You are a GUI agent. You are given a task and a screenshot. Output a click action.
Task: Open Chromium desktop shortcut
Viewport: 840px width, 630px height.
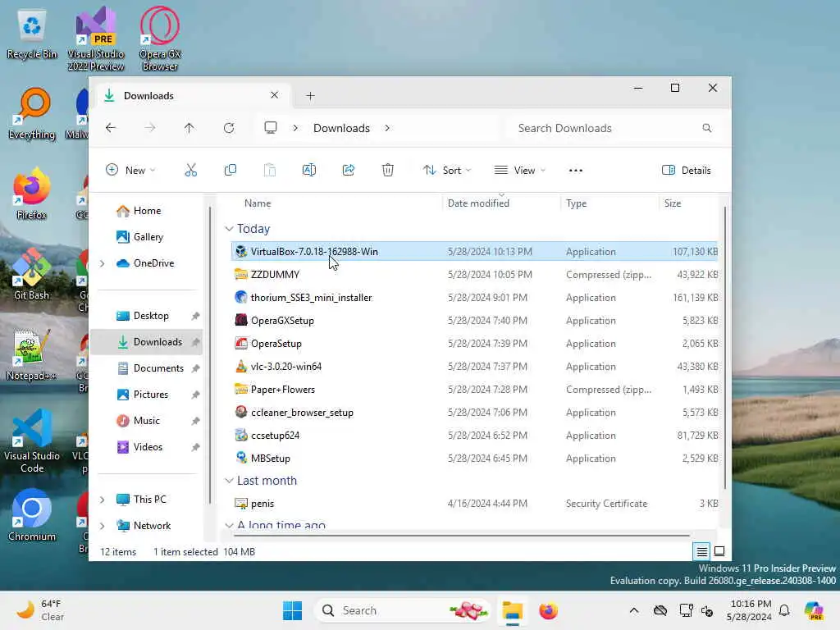(32, 515)
